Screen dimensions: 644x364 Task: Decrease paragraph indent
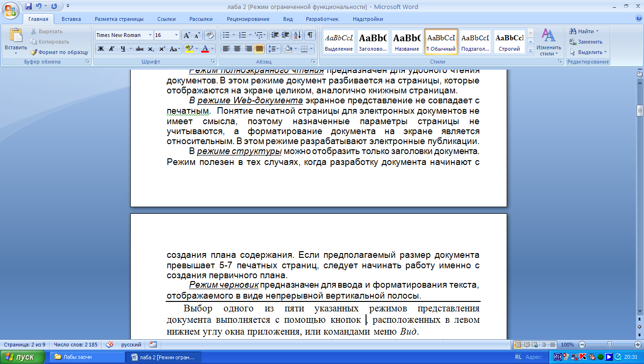click(275, 35)
